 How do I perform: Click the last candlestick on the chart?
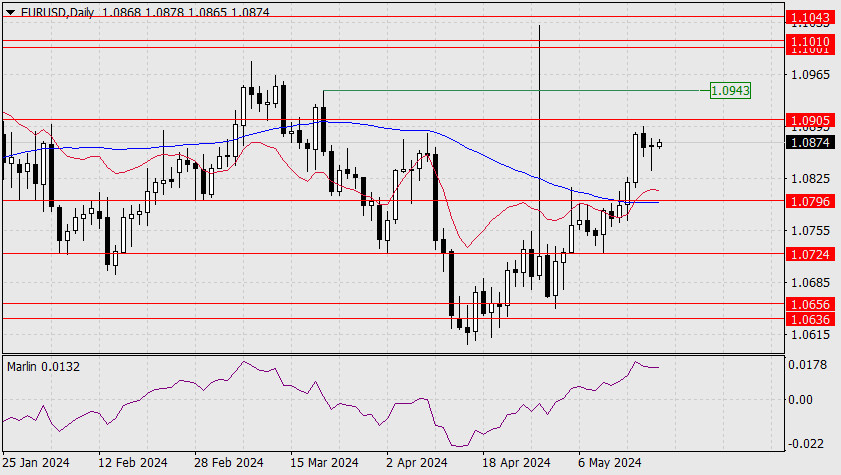tap(659, 144)
